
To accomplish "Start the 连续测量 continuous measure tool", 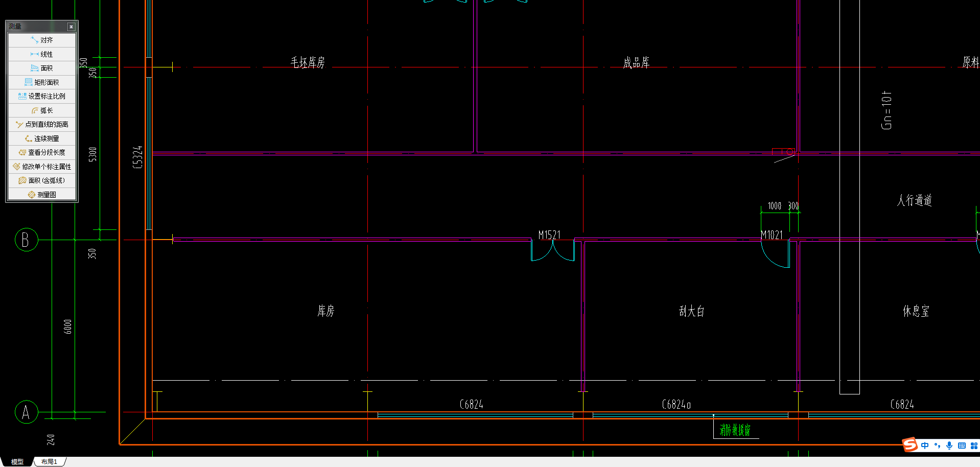I will [x=42, y=138].
